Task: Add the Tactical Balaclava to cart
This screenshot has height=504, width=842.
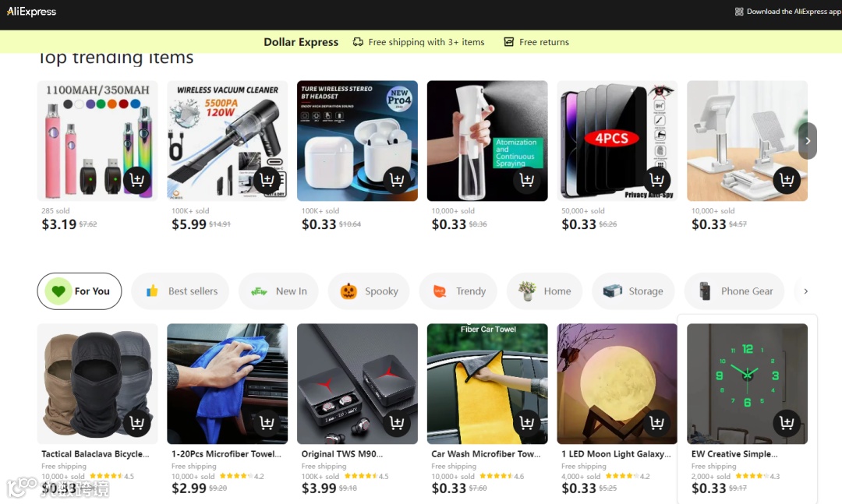Action: [137, 423]
